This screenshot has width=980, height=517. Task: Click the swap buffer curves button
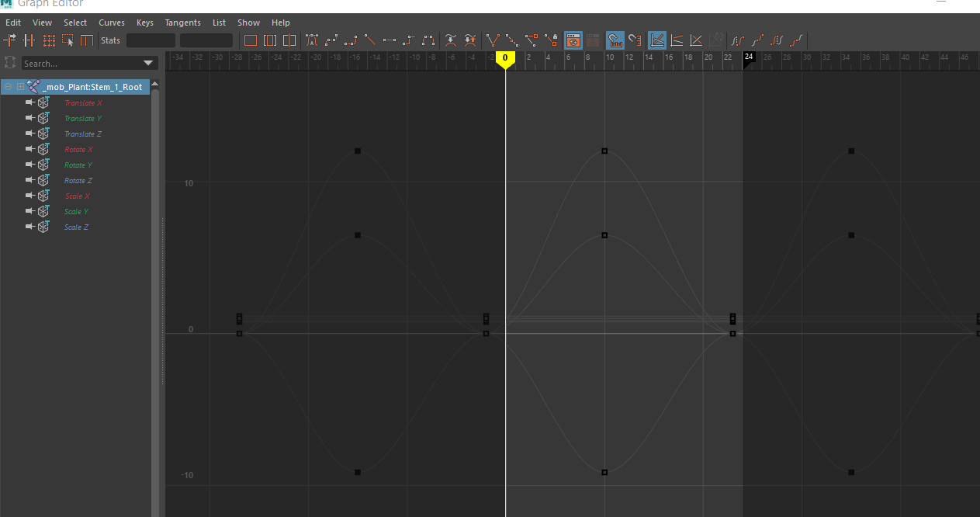pyautogui.click(x=470, y=40)
